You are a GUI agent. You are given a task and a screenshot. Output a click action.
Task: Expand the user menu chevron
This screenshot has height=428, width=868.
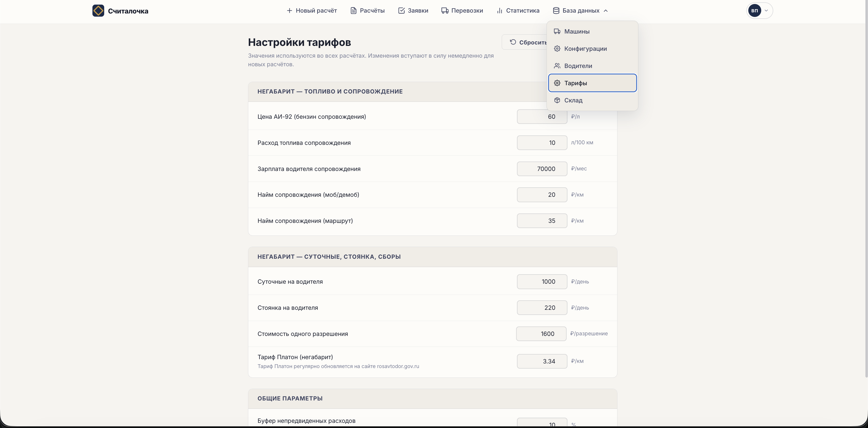766,11
